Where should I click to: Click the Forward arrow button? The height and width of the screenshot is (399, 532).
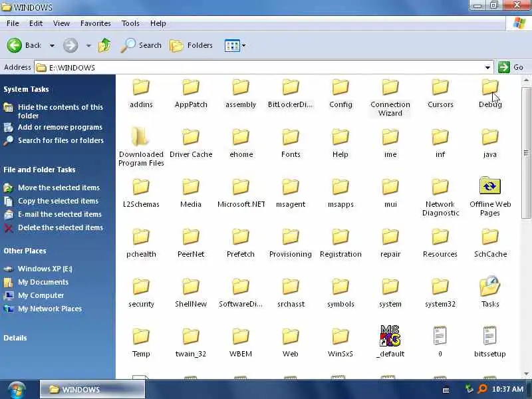click(x=70, y=45)
